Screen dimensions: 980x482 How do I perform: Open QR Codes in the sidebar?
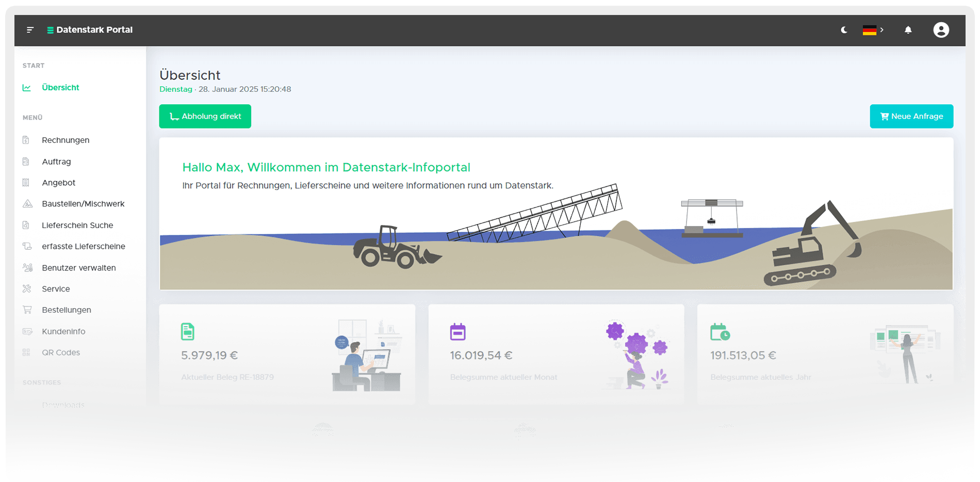[61, 352]
